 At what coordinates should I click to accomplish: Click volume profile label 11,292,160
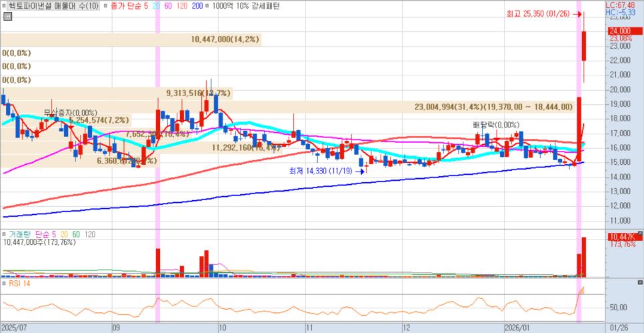coord(247,147)
